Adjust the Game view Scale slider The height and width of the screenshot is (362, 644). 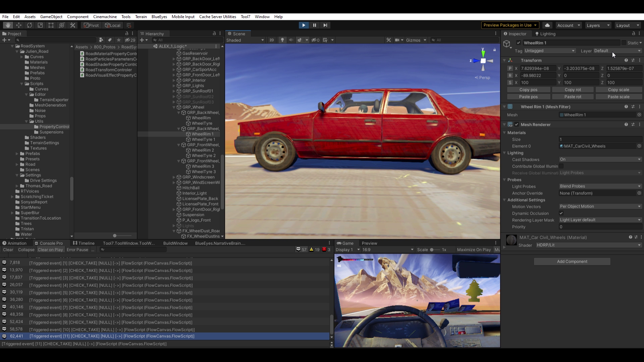click(435, 249)
